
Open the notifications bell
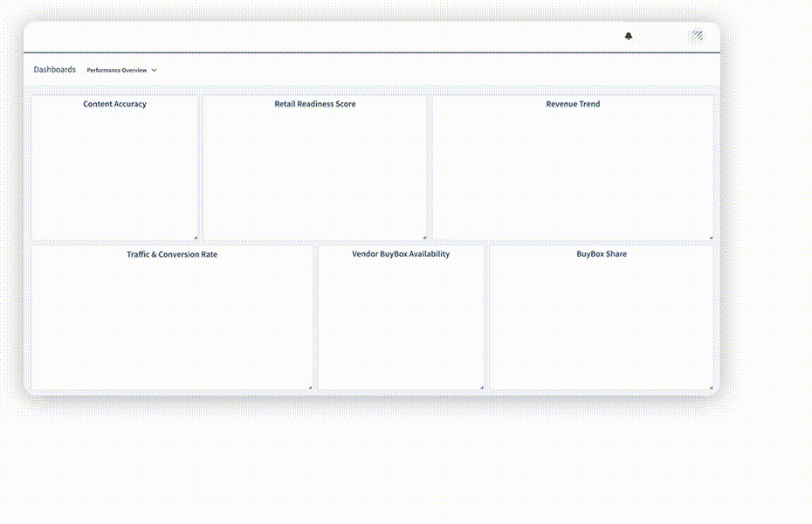(x=628, y=37)
